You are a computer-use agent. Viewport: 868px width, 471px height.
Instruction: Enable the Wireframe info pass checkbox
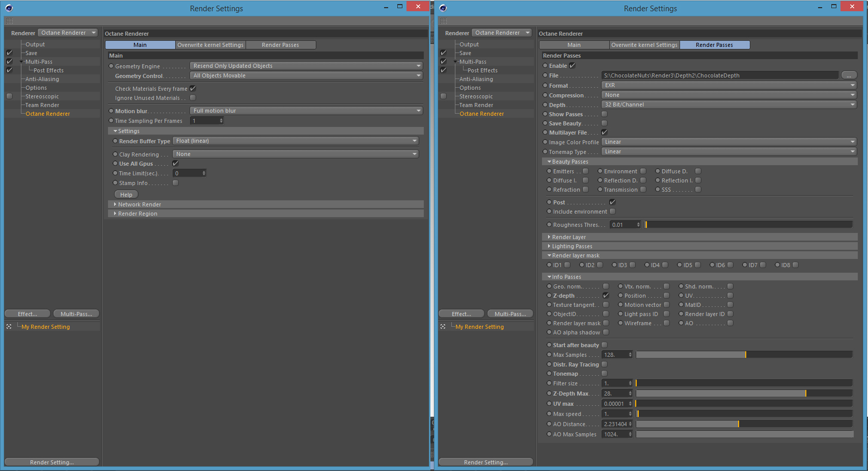point(667,323)
